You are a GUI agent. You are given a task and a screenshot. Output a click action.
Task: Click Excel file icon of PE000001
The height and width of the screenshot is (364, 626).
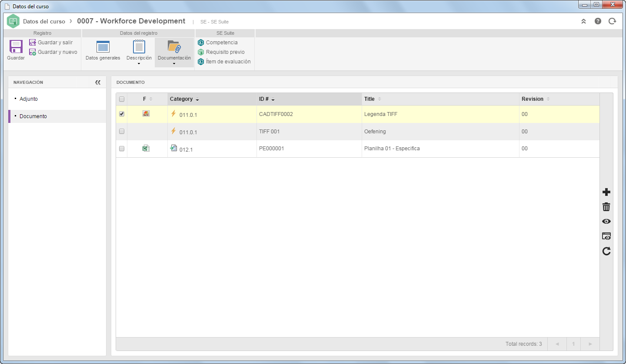pyautogui.click(x=146, y=148)
